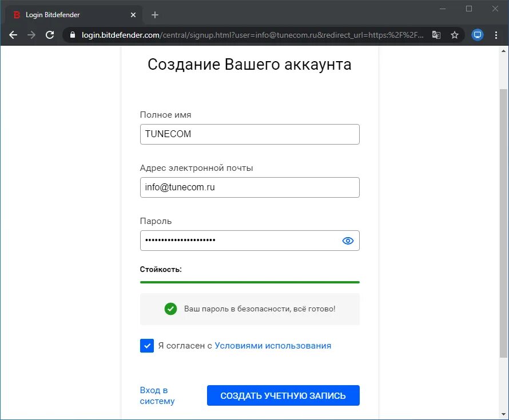Reload the Bitdefender signup page
Viewport: 509px width, 420px height.
point(50,35)
